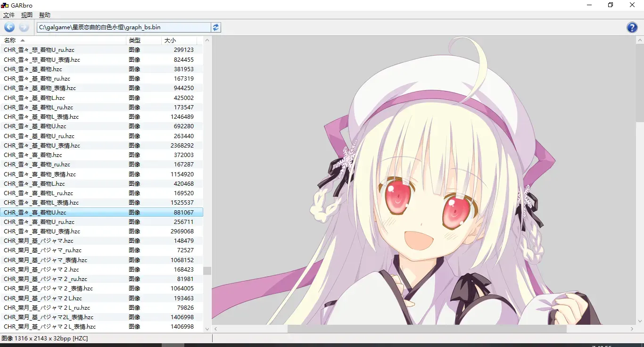Image resolution: width=644 pixels, height=347 pixels.
Task: Click file list scrollbar up arrow
Action: [x=207, y=40]
